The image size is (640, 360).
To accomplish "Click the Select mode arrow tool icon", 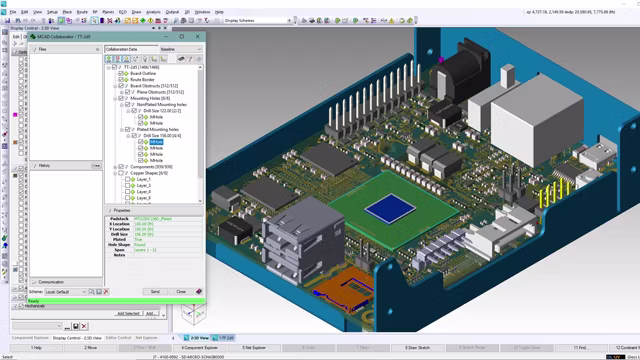I will (94, 20).
